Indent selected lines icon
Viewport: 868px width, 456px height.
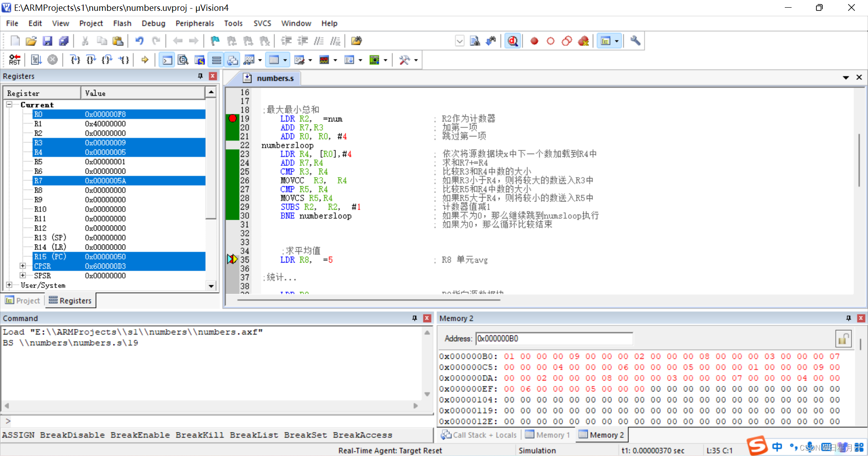click(286, 41)
